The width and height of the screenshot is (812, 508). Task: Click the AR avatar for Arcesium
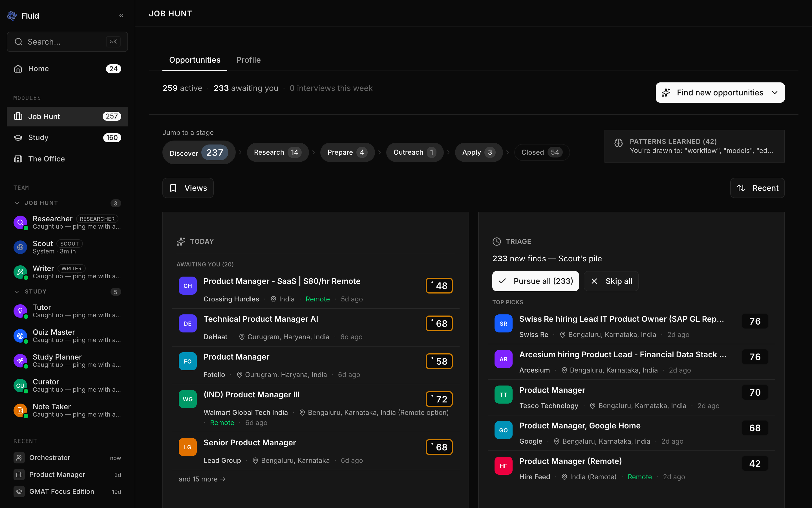coord(503,359)
